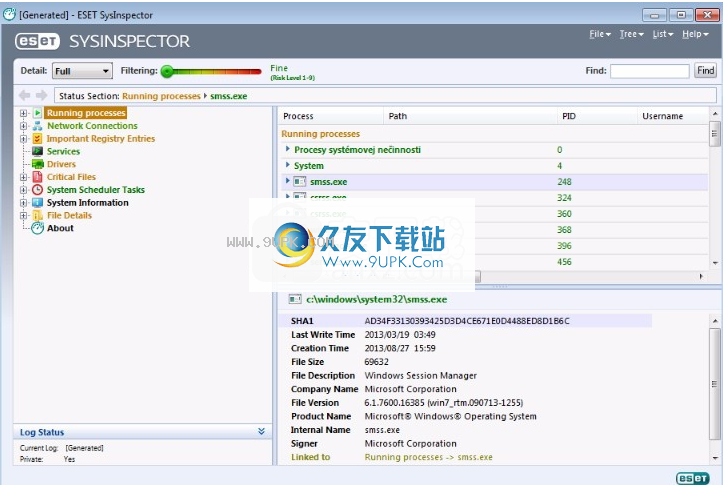Click the System Information icon
Screen dimensions: 725x490
(x=37, y=202)
